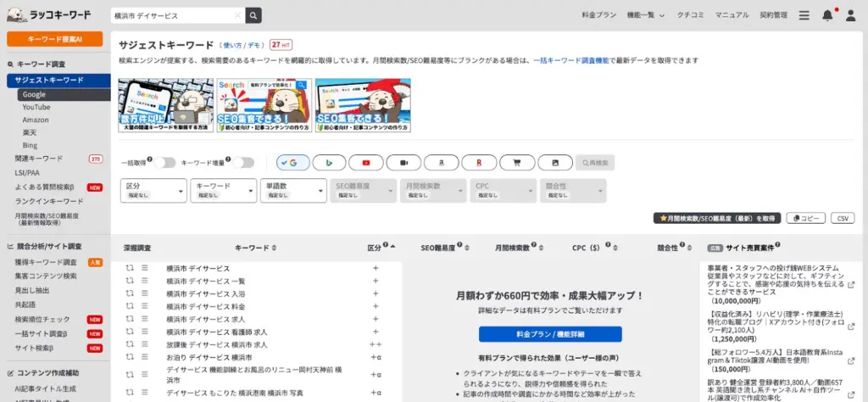Click dig-deeper icon for お泊り デイサービス 横浜市
The image size is (868, 402).
(x=130, y=357)
